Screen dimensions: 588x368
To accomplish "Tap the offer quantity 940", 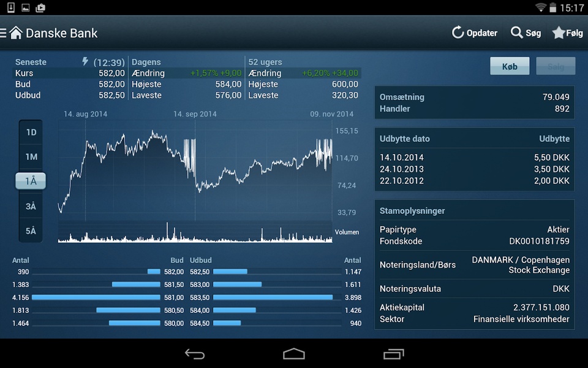I will pyautogui.click(x=355, y=323).
